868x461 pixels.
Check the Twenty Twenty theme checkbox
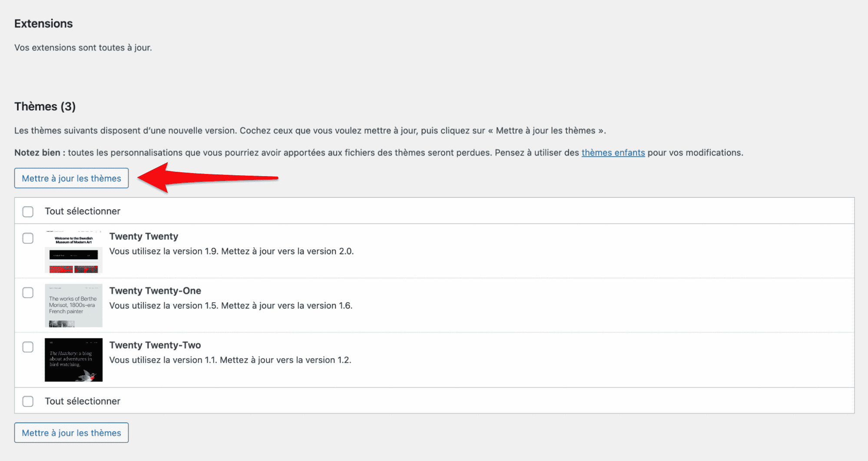[x=28, y=238]
